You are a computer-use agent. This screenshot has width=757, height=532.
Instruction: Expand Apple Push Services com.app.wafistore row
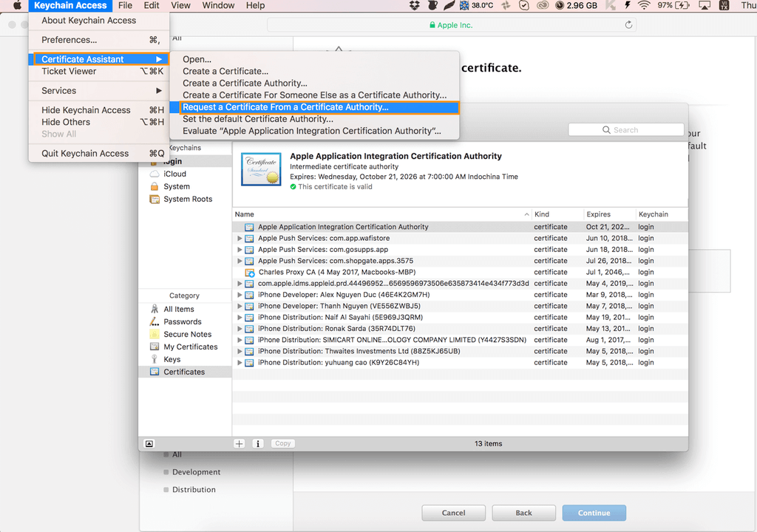coord(240,238)
